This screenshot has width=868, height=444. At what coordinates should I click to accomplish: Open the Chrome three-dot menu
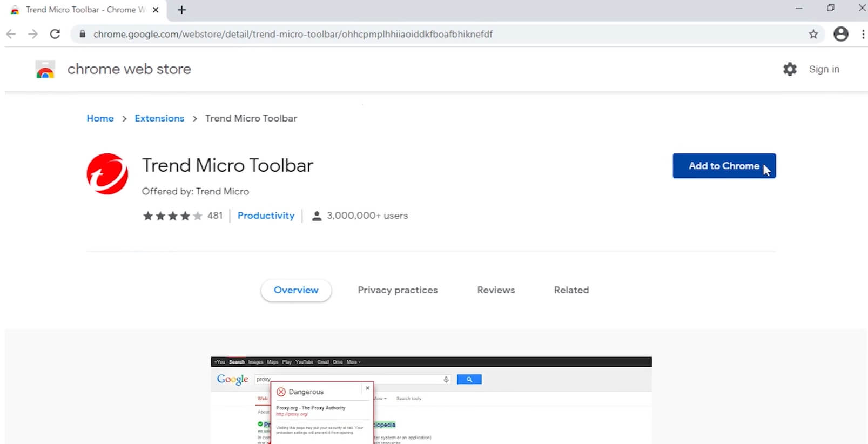coord(863,34)
